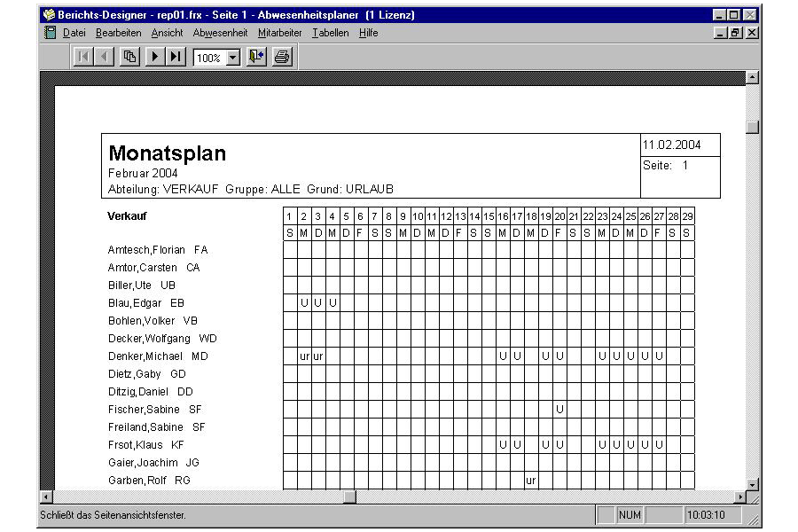Select employee Gaier,Joachim JG
The image size is (798, 532).
tap(153, 463)
